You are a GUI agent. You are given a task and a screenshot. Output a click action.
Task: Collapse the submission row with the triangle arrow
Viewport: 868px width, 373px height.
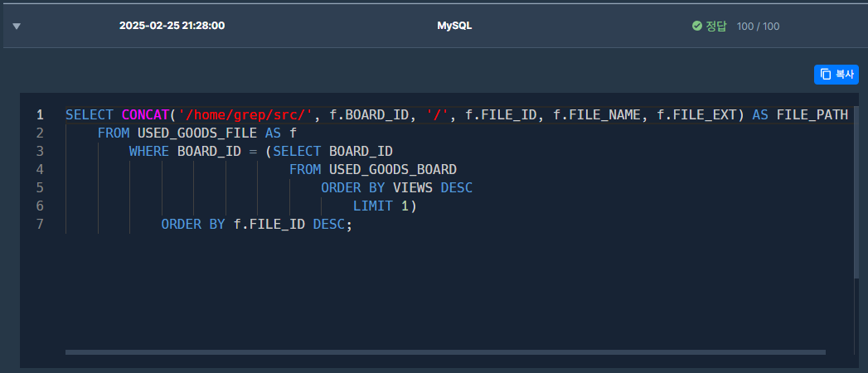(x=17, y=27)
